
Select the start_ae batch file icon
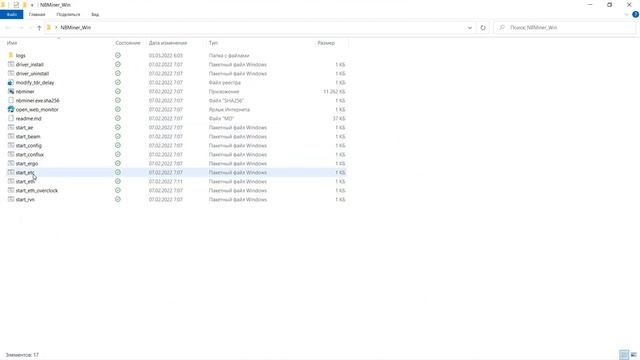point(11,127)
